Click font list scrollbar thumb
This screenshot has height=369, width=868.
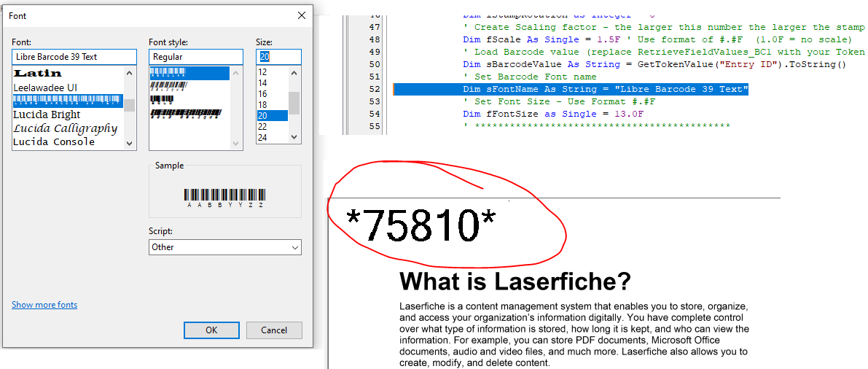(129, 105)
